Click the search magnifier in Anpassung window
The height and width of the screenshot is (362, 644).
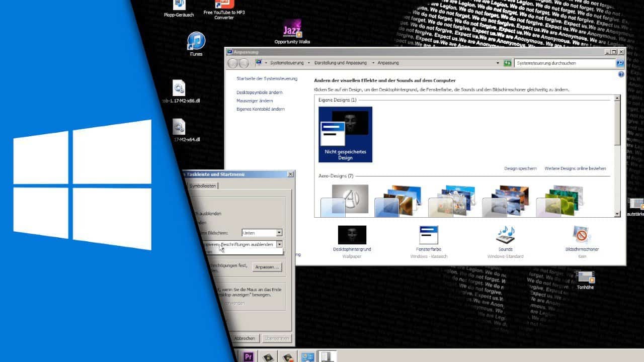620,63
